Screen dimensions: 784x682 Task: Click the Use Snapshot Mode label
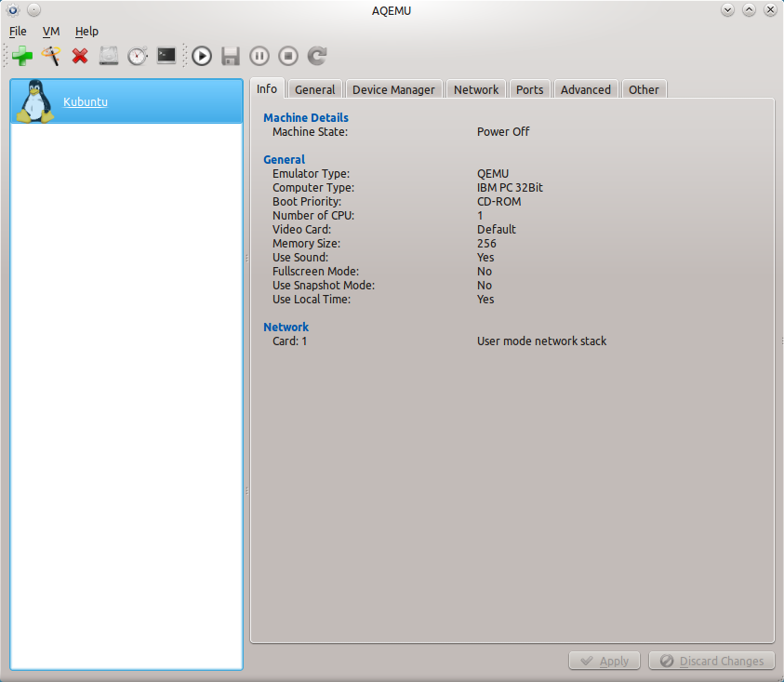[x=324, y=286]
